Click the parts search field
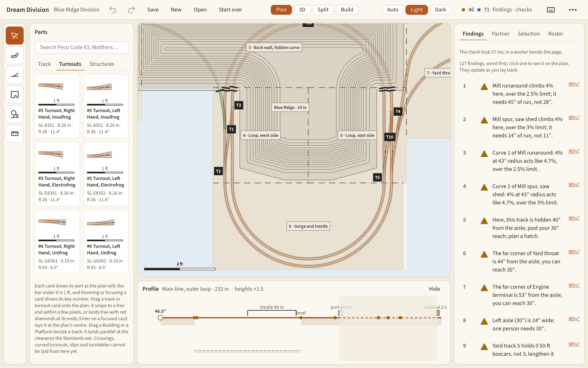This screenshot has height=368, width=588. tap(82, 47)
